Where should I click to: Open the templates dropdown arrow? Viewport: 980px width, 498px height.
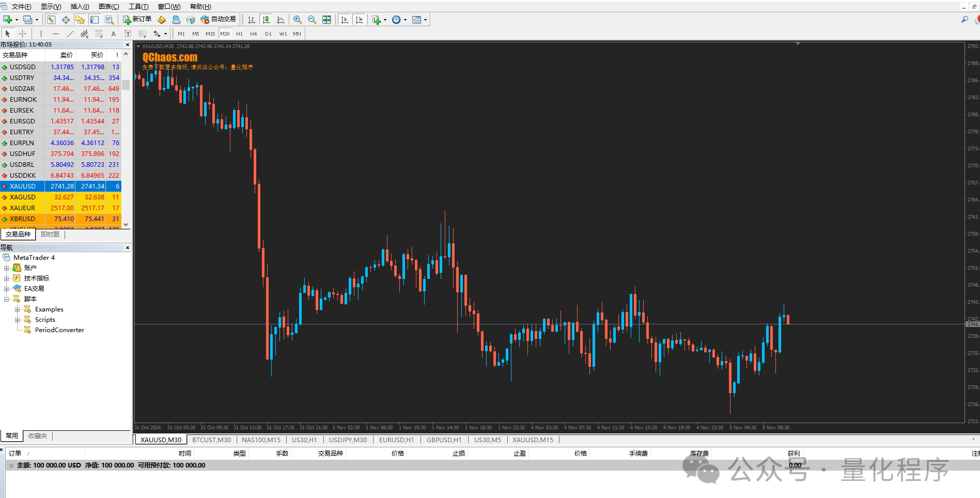click(425, 20)
